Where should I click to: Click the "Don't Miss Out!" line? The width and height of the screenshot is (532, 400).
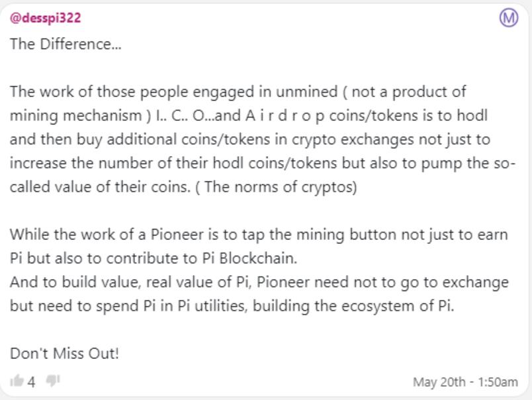click(x=64, y=354)
